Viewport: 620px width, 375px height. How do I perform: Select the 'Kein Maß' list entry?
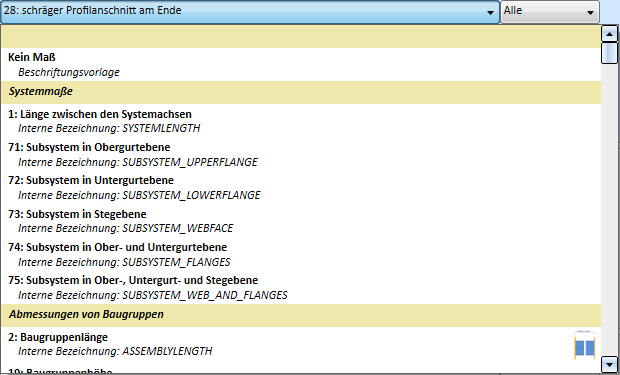301,64
